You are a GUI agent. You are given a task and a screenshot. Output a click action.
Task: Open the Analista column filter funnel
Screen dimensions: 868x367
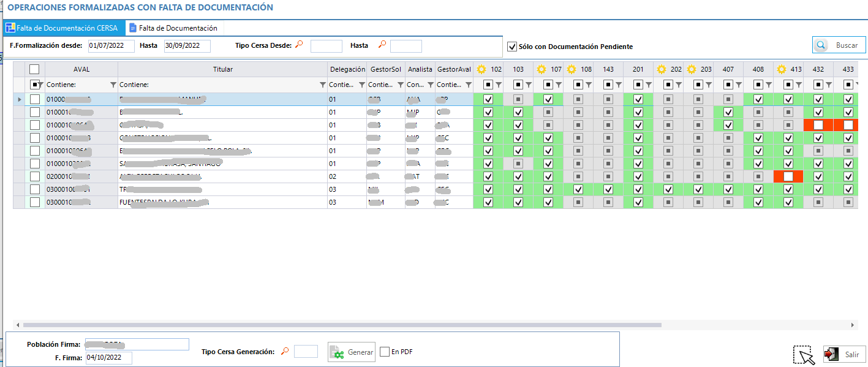(x=430, y=85)
